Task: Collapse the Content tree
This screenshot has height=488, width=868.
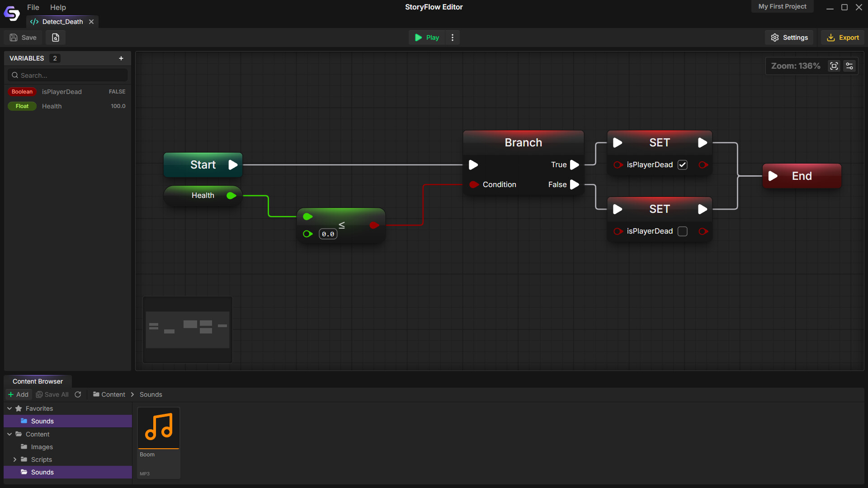Action: 9,434
